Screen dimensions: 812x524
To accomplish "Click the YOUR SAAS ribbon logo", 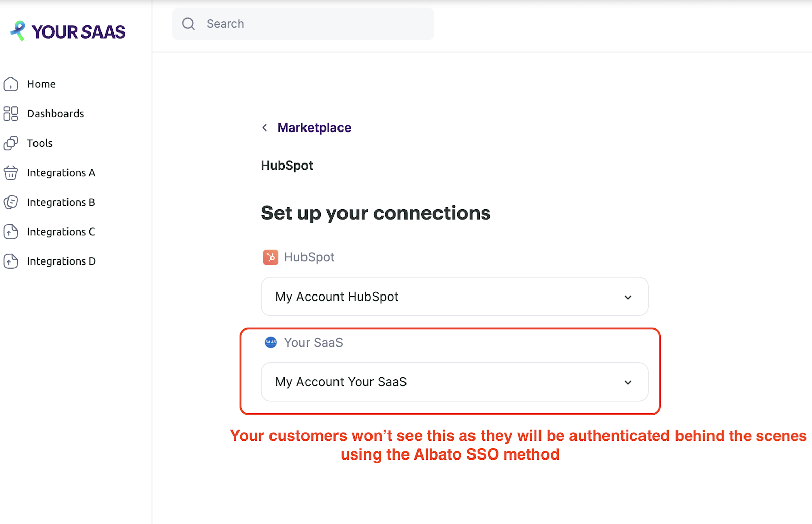I will click(x=18, y=30).
